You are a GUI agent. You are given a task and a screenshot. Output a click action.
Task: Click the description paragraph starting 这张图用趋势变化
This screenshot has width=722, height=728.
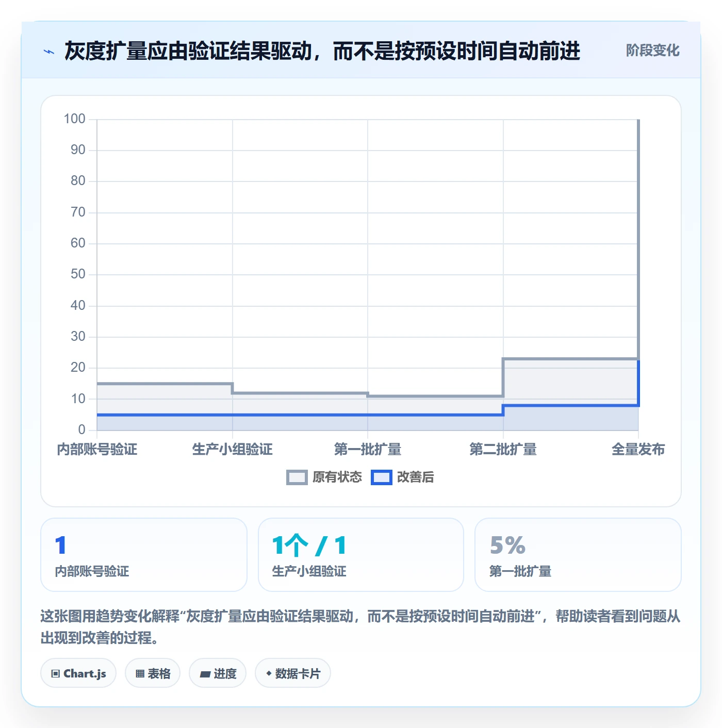(360, 627)
